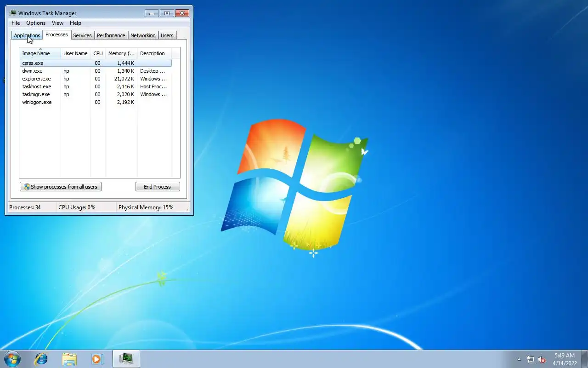This screenshot has height=368, width=588.
Task: Click the Desktop ... description cell
Action: click(153, 71)
